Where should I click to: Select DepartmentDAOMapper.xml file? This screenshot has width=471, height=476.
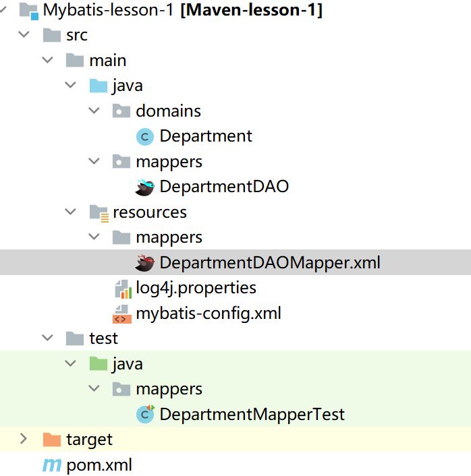tap(270, 263)
